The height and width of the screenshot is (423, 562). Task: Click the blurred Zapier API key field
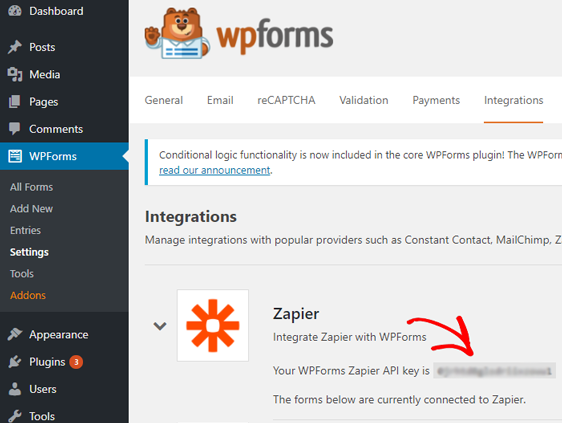coord(495,371)
